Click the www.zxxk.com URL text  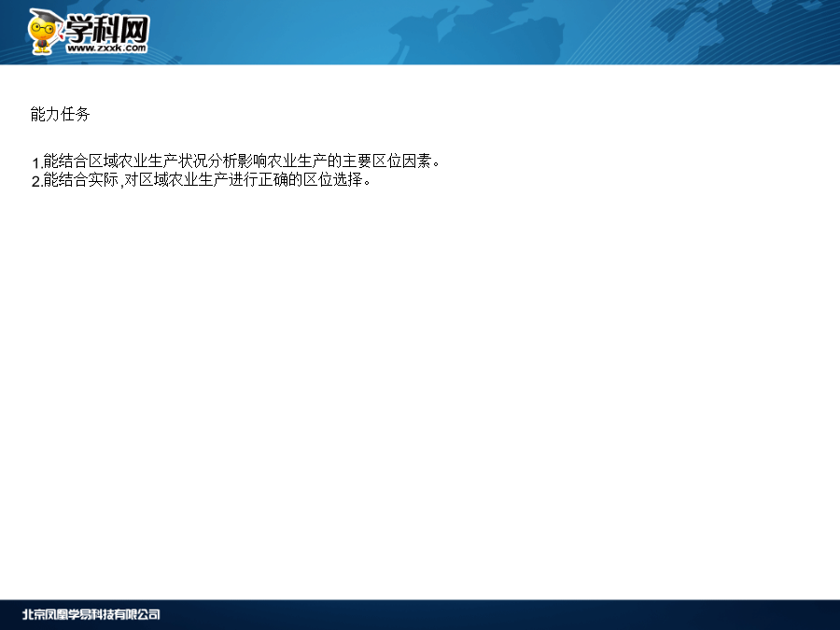(x=106, y=48)
